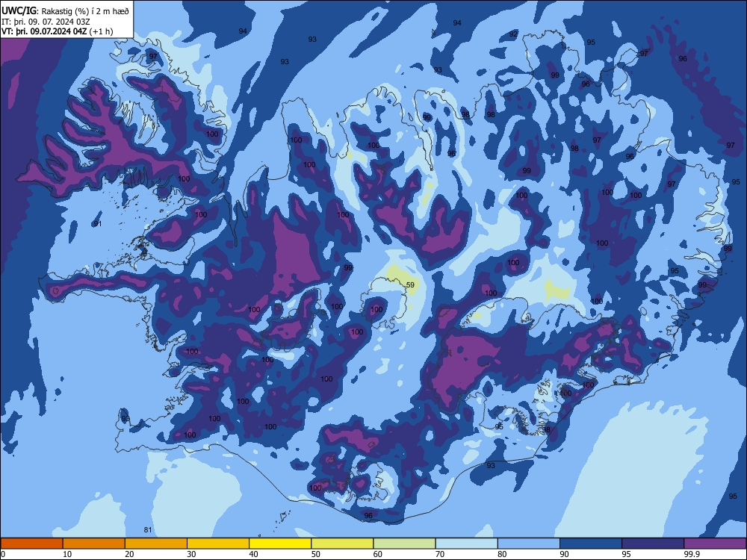
Task: Click the 'IT: þri. 09. 07. 2024 03Z' line
Action: click(x=46, y=22)
